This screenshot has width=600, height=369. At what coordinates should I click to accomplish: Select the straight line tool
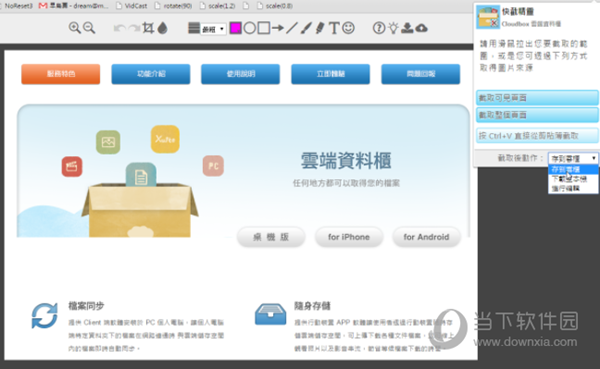tap(292, 28)
